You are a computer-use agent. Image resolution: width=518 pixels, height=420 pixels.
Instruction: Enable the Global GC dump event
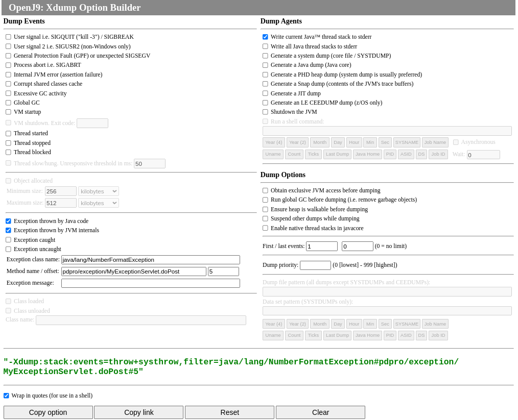tap(8, 102)
